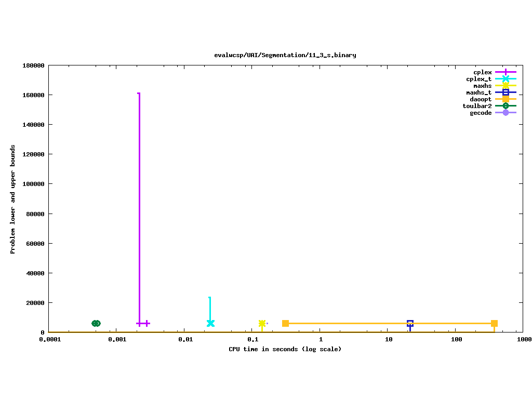The height and width of the screenshot is (399, 532).
Task: Click the yellow maxhs star data marker
Action: [x=262, y=323]
